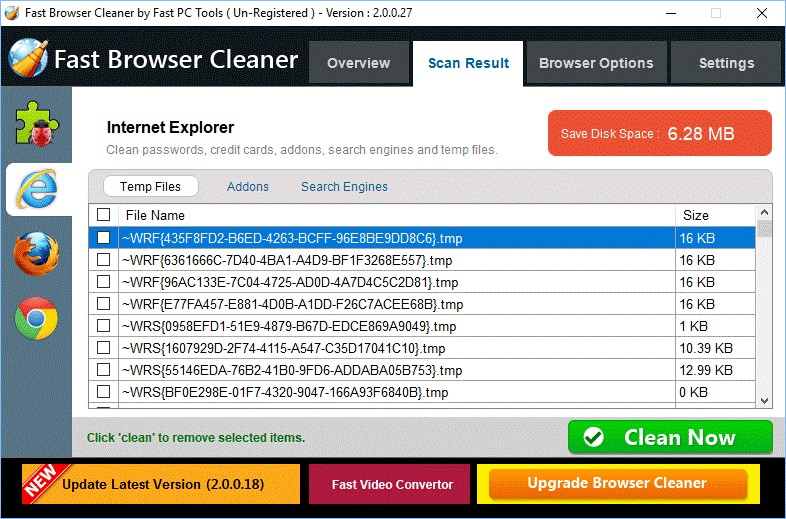Click the File Name column header

point(397,215)
